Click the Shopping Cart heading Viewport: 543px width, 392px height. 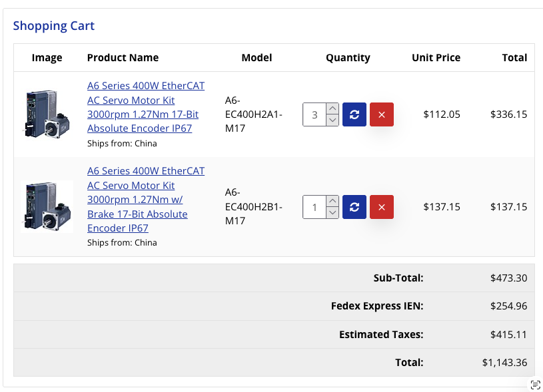[x=54, y=26]
